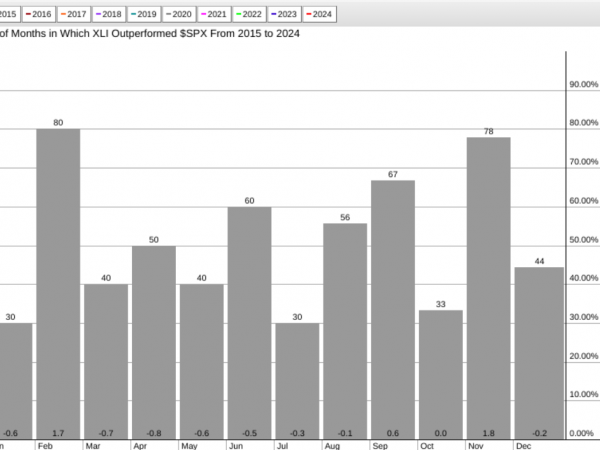Click the 0.0 average value in Oct bar
The width and height of the screenshot is (600, 450).
[x=441, y=434]
